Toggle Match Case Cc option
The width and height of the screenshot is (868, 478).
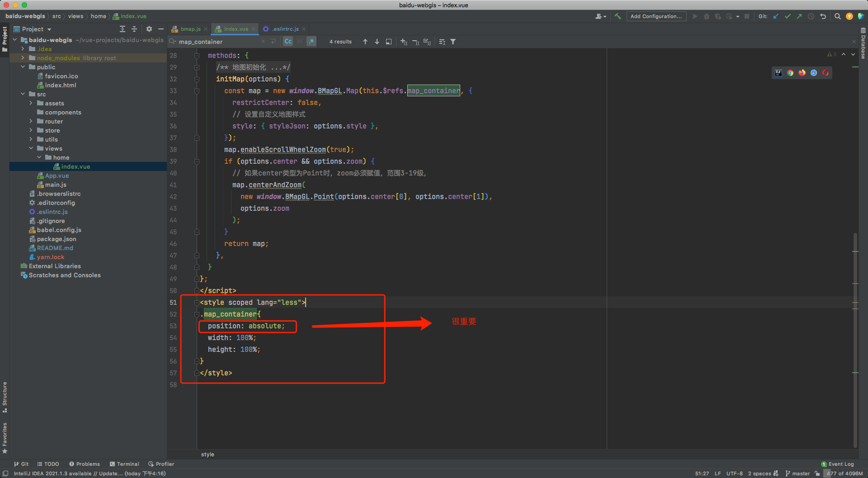click(288, 42)
